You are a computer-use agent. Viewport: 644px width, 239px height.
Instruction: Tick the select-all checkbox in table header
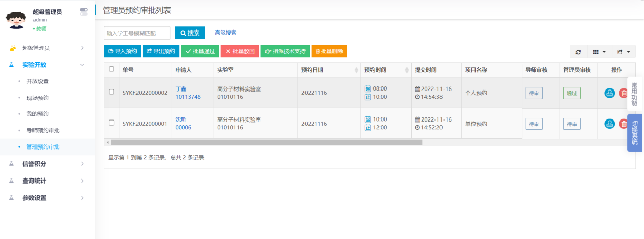[112, 69]
